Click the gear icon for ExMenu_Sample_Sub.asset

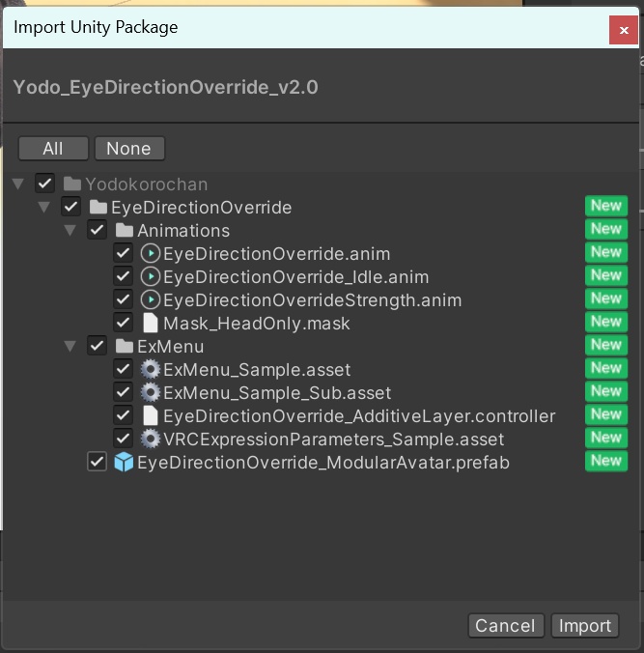tap(151, 392)
